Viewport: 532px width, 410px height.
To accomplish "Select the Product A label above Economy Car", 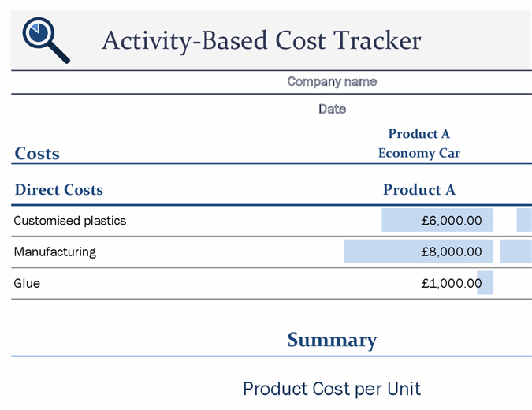I will (419, 134).
